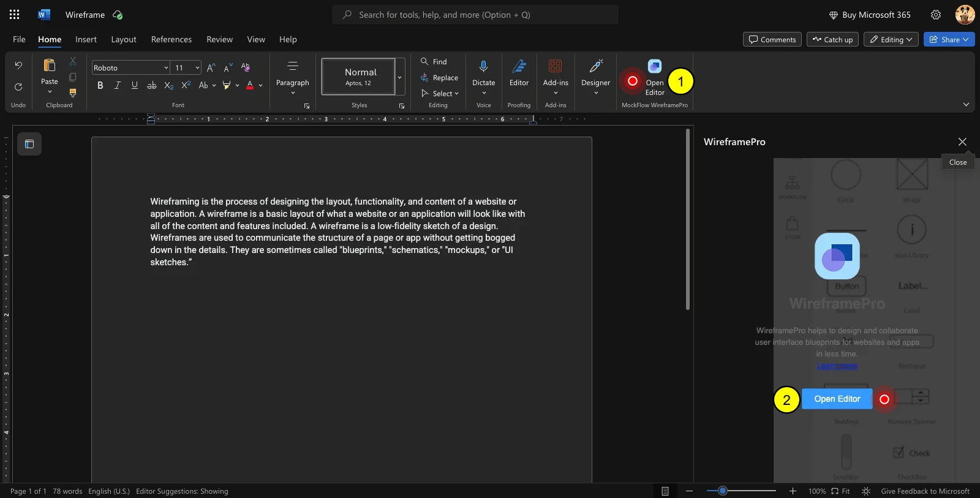Switch to the References tab
The height and width of the screenshot is (498, 980).
[x=171, y=39]
